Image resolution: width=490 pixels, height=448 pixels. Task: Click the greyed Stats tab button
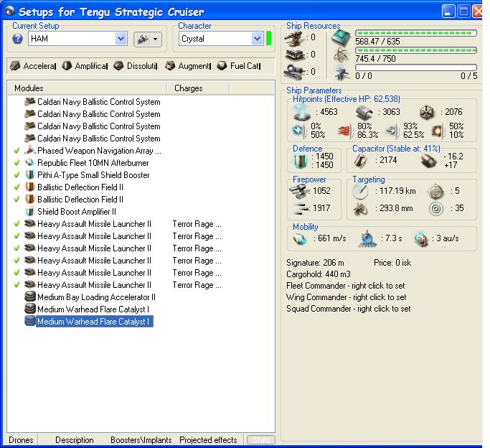pos(261,440)
